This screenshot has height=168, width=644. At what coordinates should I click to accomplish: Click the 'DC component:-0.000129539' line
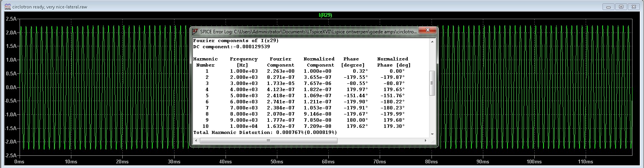coord(232,47)
